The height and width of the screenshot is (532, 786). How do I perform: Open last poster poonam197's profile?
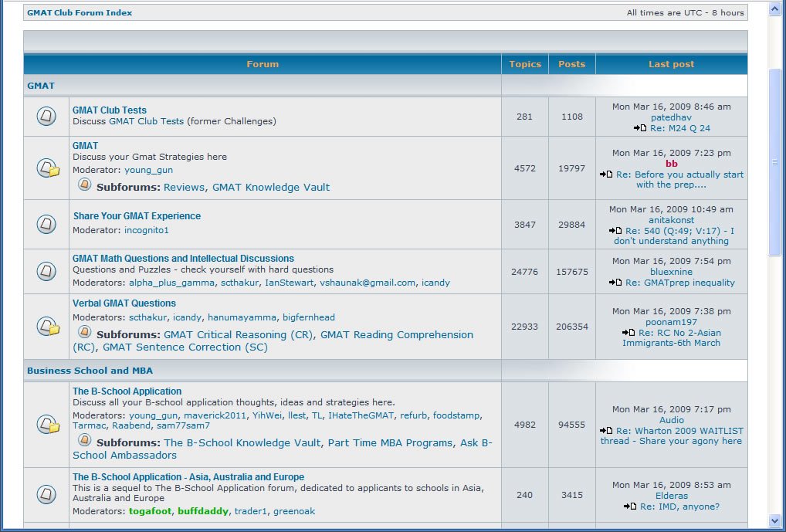tap(671, 322)
